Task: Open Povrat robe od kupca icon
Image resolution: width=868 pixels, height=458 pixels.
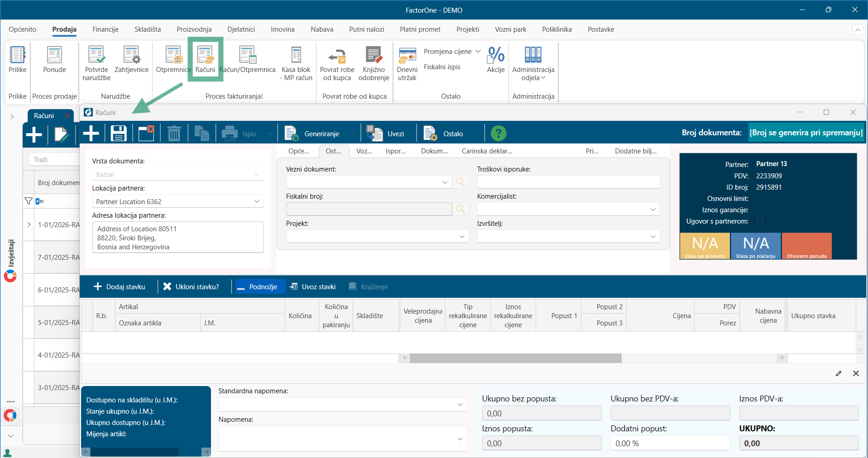Action: point(337,63)
